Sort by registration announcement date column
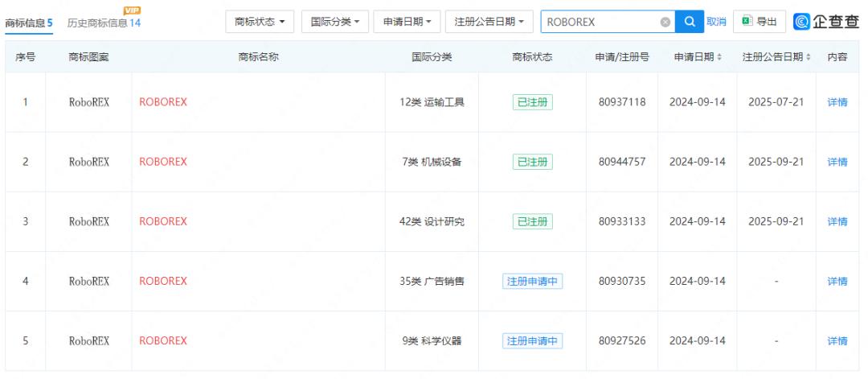The height and width of the screenshot is (379, 868). pos(807,57)
